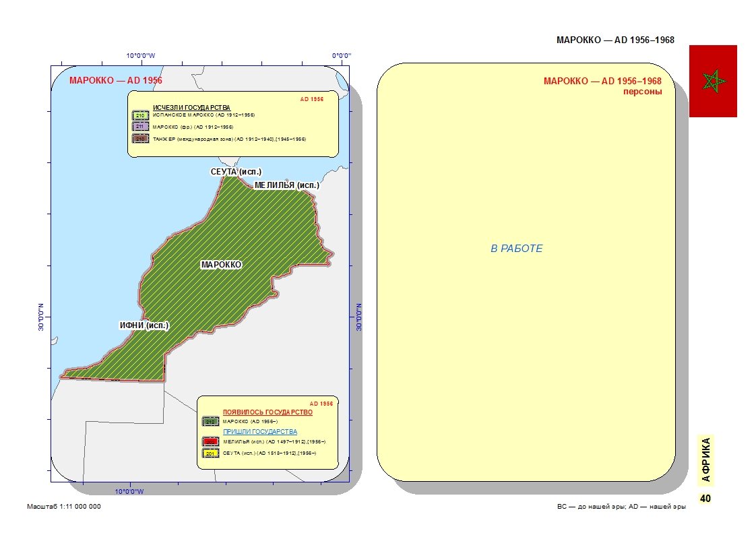Click the 0°0'0" label above the map
The width and height of the screenshot is (756, 535).
[x=342, y=55]
